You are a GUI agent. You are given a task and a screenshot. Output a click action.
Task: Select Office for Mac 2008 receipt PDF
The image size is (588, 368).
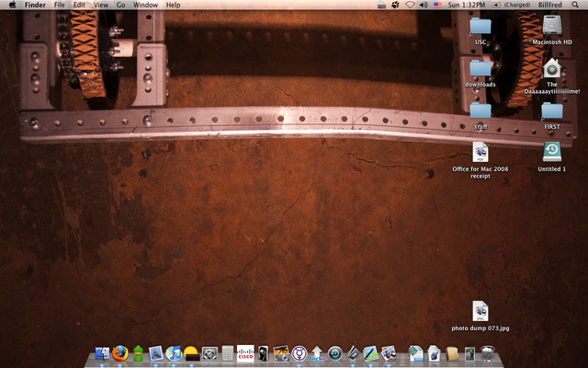(481, 153)
